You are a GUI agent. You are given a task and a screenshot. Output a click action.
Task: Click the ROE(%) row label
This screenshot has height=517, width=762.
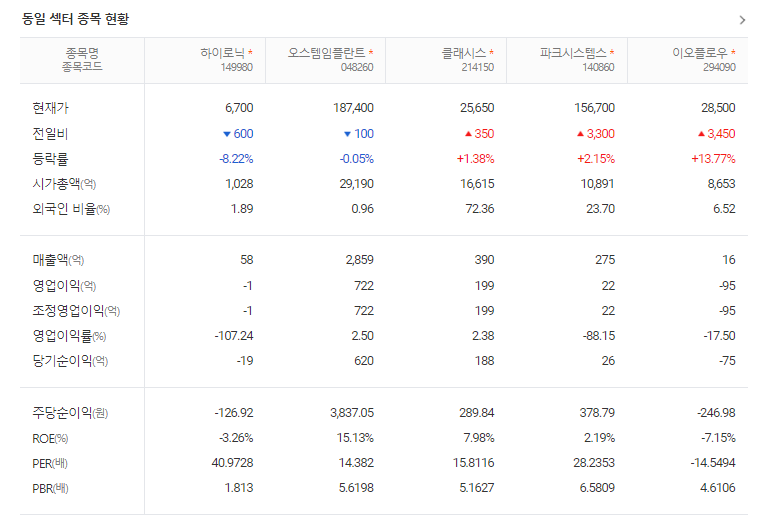tap(50, 439)
